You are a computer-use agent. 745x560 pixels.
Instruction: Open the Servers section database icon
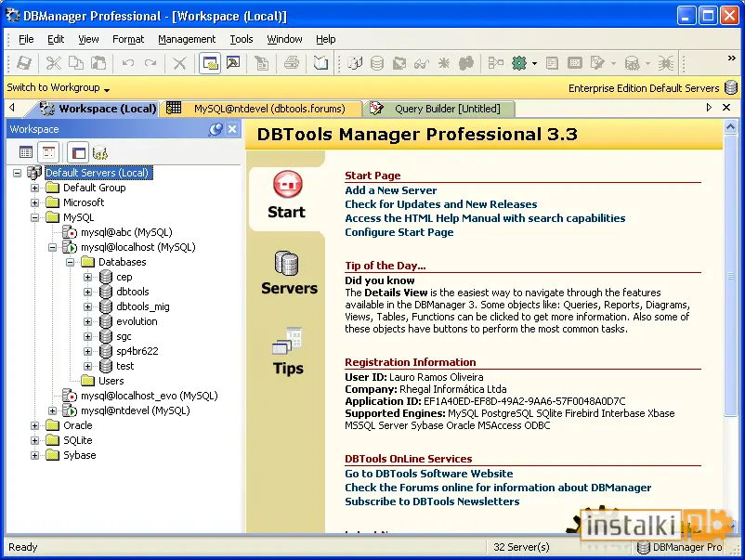pyautogui.click(x=287, y=264)
